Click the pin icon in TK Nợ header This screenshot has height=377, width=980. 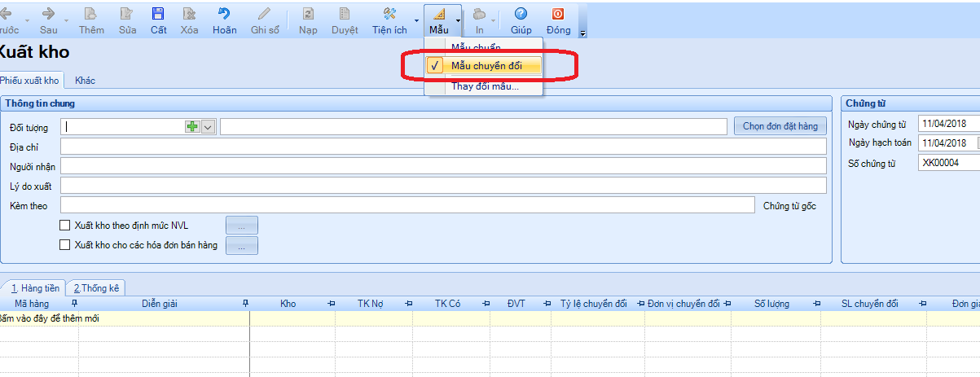click(407, 304)
